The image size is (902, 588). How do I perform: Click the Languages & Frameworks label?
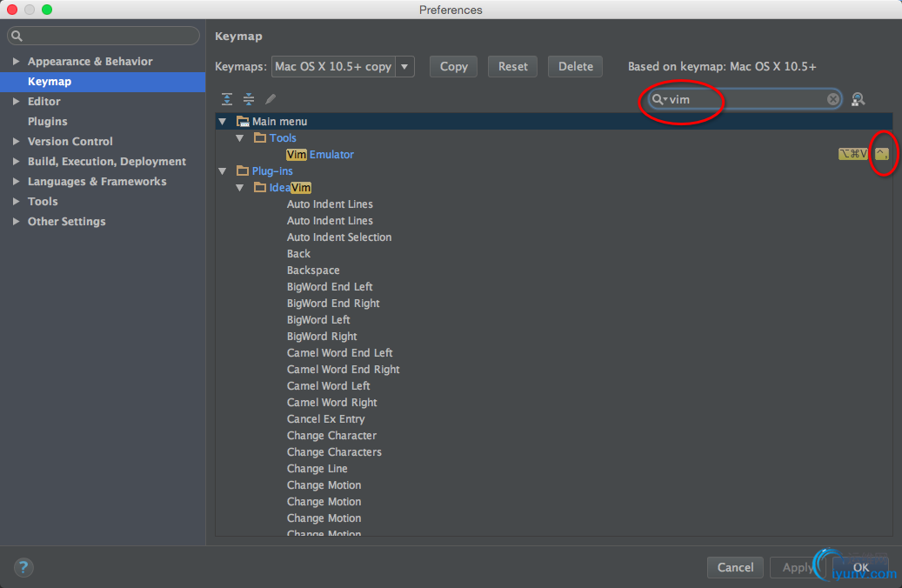pos(97,181)
